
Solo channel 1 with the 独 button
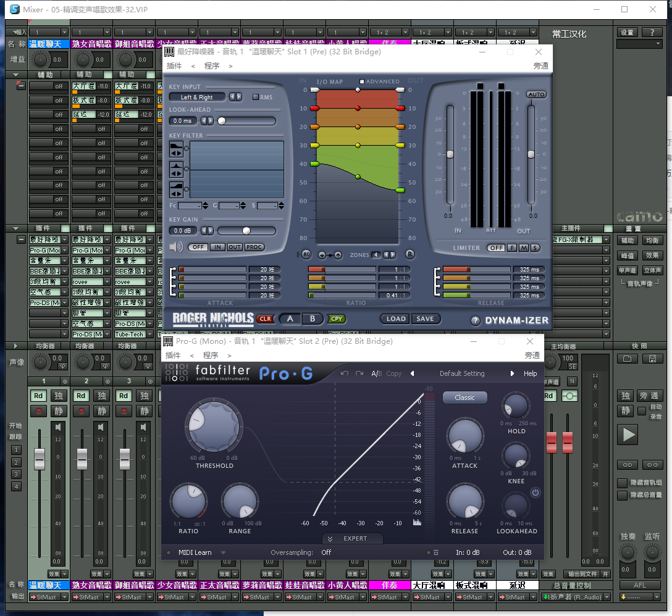tap(59, 396)
